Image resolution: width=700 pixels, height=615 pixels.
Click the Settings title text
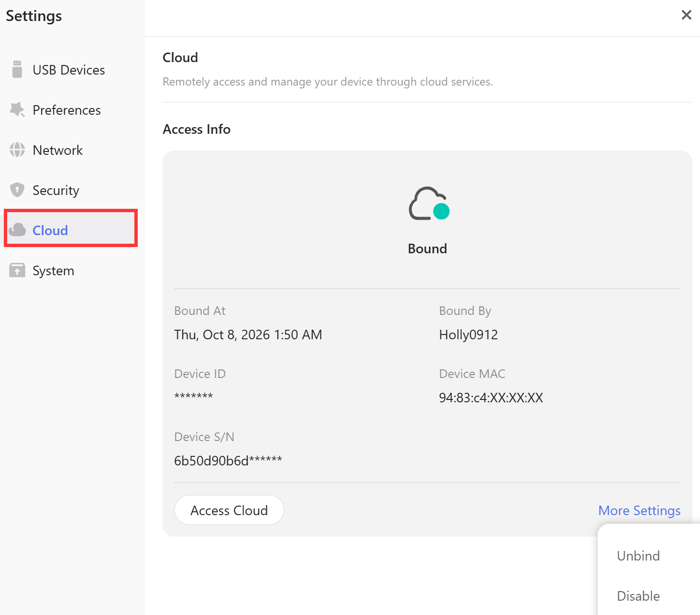click(34, 16)
